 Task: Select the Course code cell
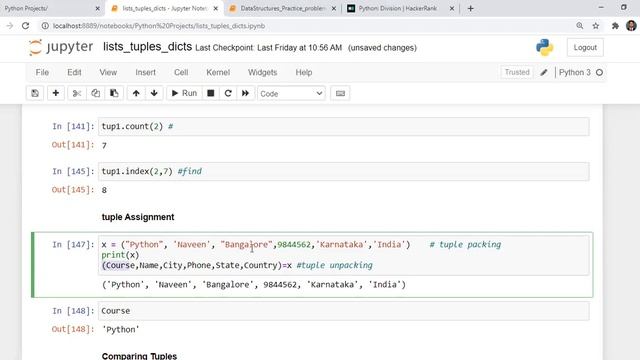344,311
